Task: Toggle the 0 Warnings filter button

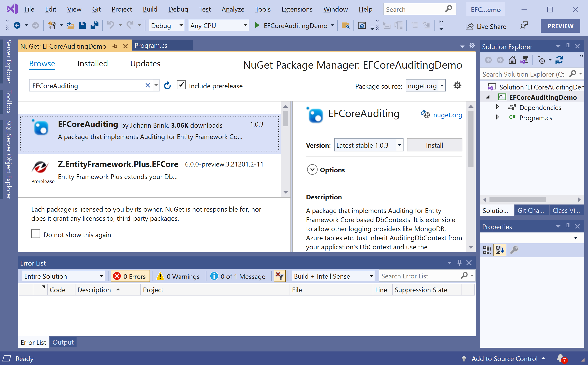Action: (x=178, y=276)
